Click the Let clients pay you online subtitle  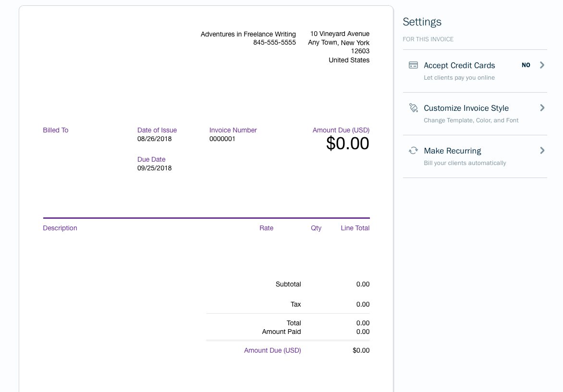click(x=459, y=77)
